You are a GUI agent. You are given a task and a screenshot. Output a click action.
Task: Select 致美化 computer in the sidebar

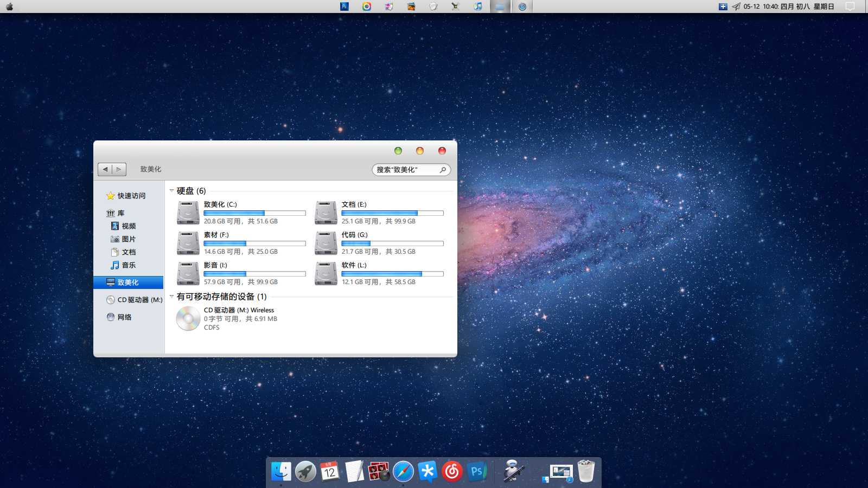coord(129,282)
